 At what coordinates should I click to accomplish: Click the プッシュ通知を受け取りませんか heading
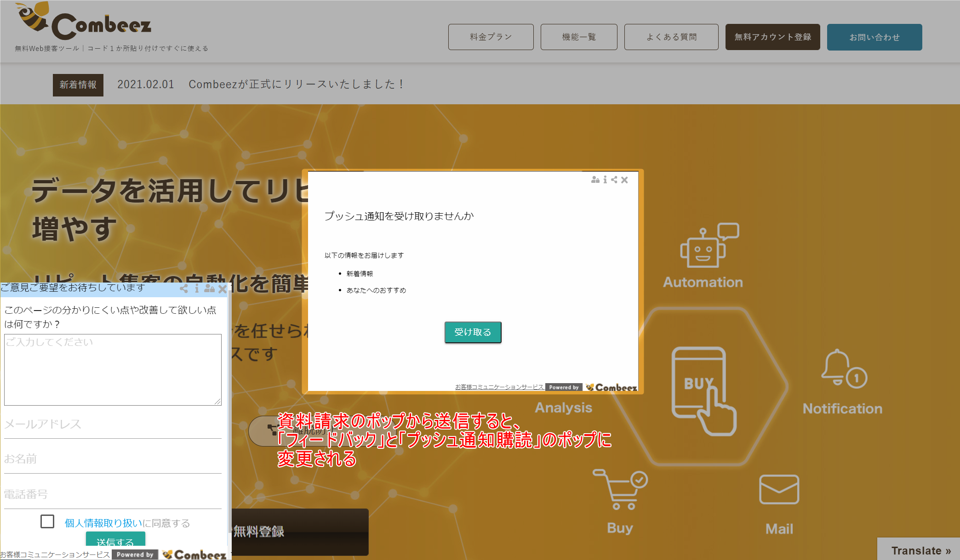[399, 216]
